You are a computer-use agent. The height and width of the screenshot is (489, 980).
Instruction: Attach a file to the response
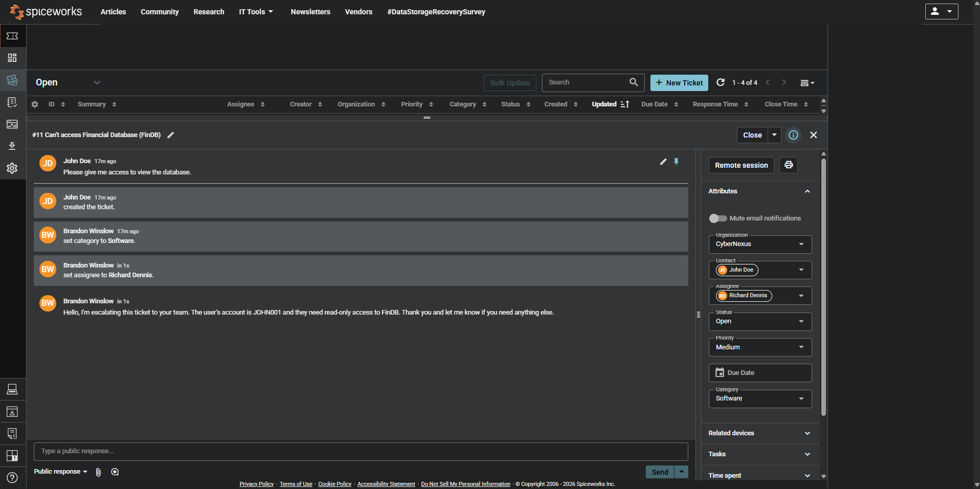[98, 472]
